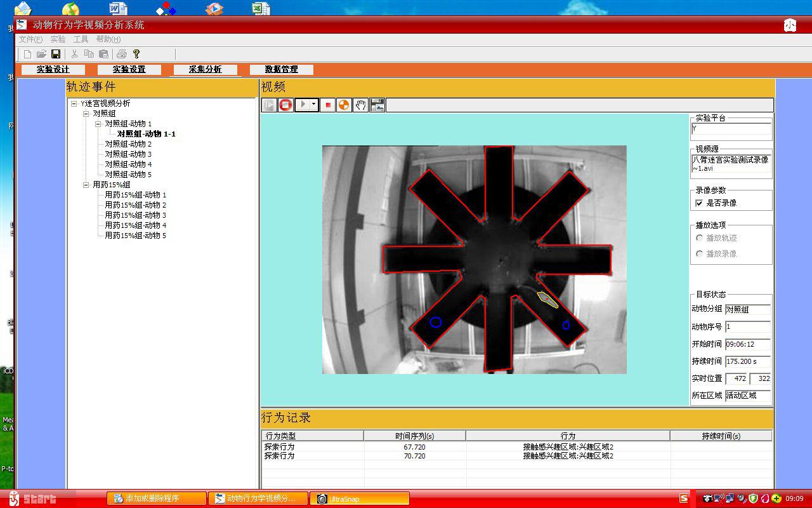Click the 动物分组 field showing 对照组

(747, 309)
